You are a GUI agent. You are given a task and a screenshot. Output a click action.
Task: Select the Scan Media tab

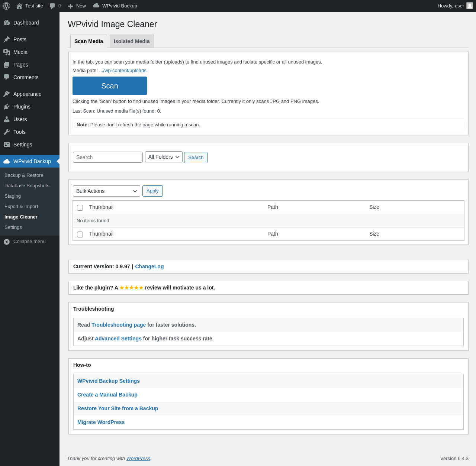[89, 41]
